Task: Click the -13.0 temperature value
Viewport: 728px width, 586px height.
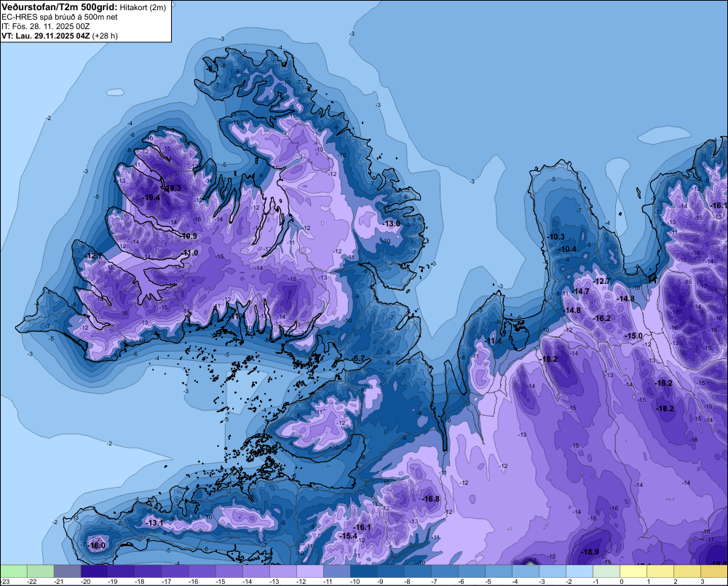Action: (392, 223)
